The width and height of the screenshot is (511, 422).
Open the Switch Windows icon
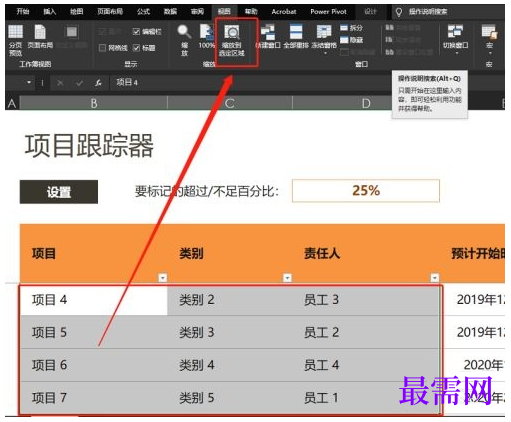(455, 32)
